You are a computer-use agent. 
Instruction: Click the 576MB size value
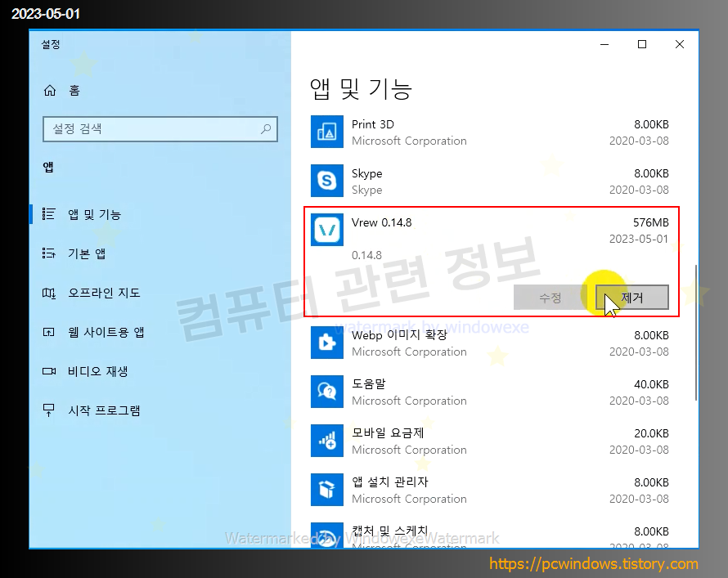(x=651, y=222)
